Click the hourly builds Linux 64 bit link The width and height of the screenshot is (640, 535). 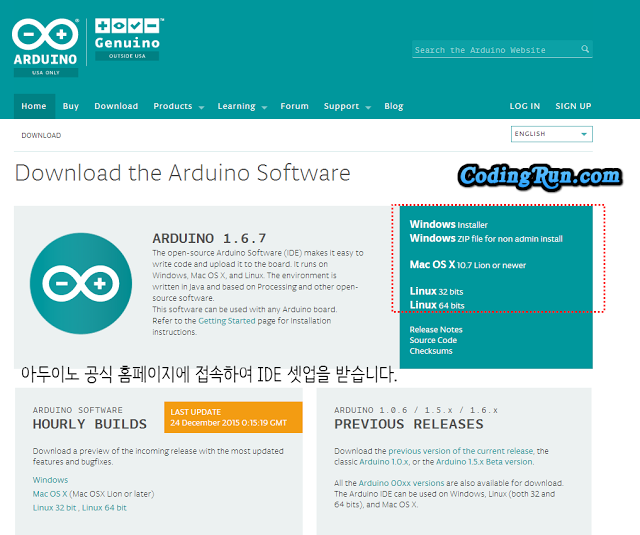(104, 508)
